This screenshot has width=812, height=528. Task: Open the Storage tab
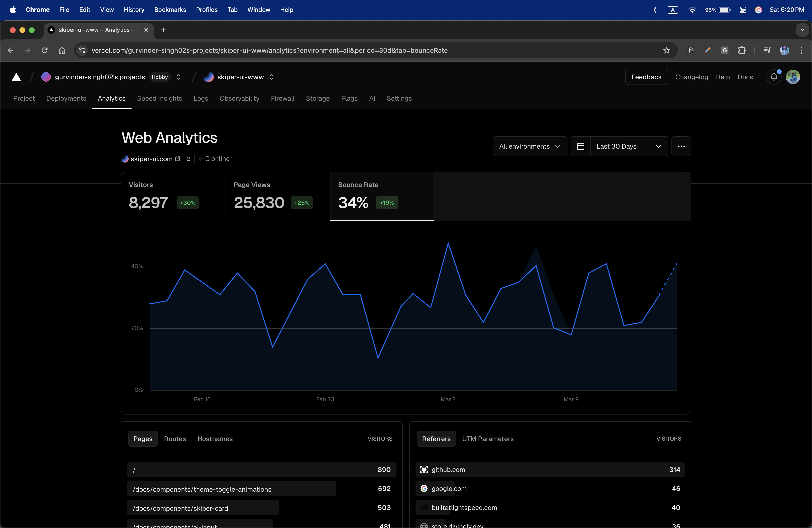pyautogui.click(x=318, y=98)
